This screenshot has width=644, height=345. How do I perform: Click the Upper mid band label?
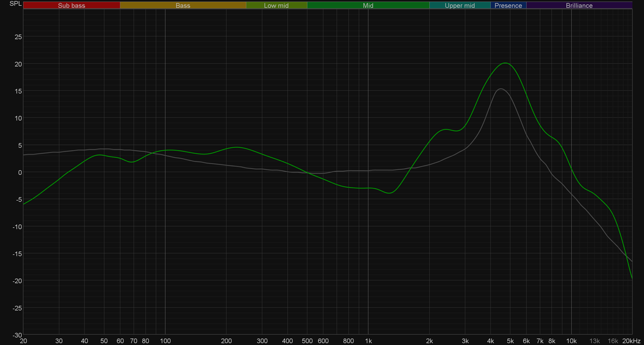tap(460, 5)
